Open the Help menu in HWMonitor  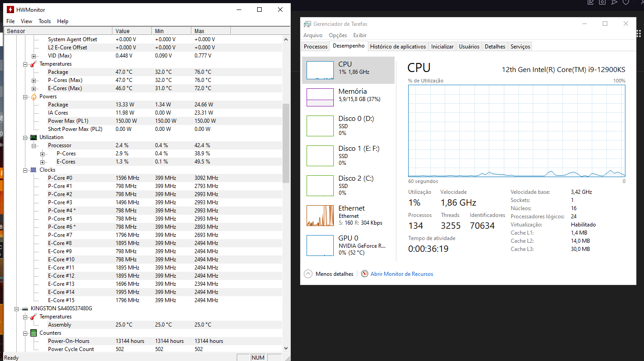[63, 21]
